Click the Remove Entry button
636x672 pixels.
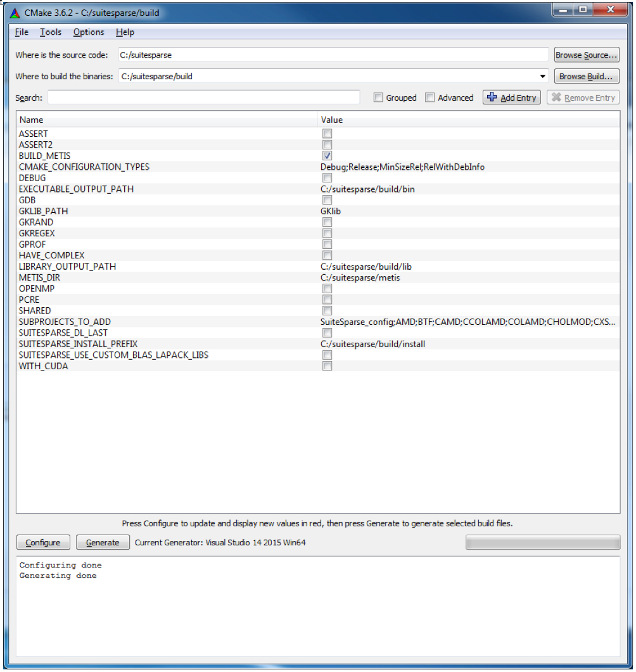(585, 98)
